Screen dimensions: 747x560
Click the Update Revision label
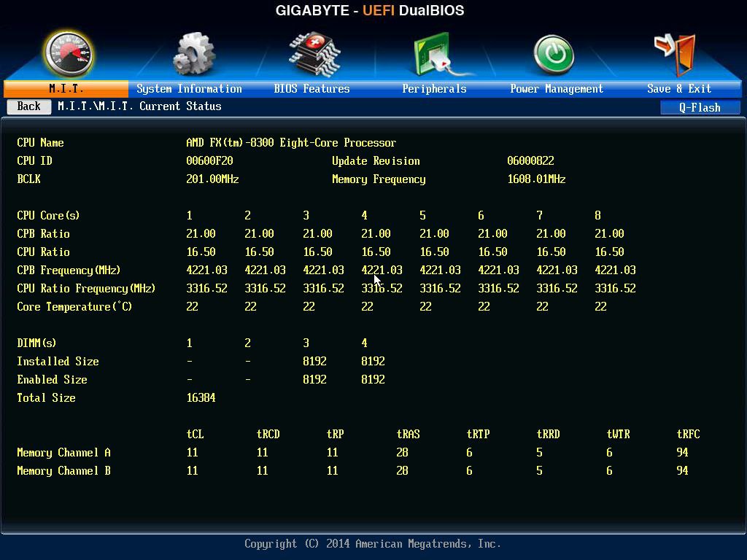[376, 161]
